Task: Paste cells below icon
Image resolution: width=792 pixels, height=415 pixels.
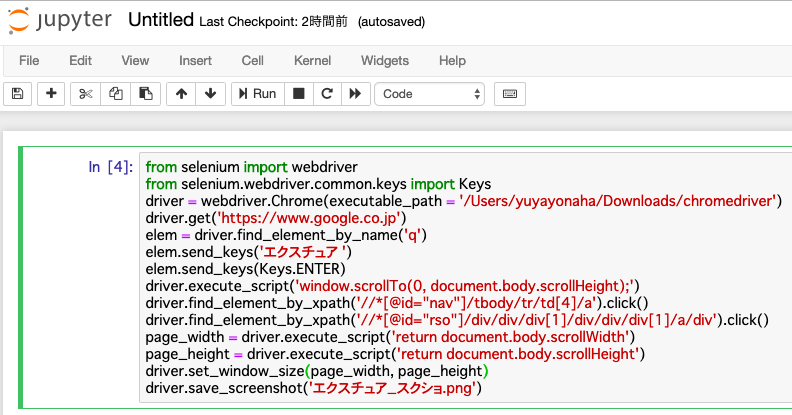Action: click(x=145, y=94)
